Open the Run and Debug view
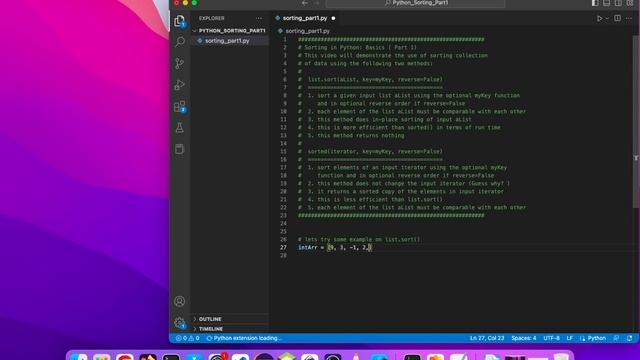 [180, 85]
